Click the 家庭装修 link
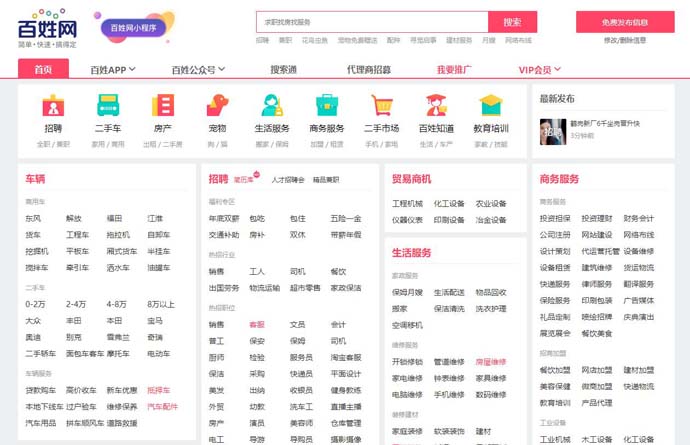This screenshot has height=445, width=690. [407, 431]
